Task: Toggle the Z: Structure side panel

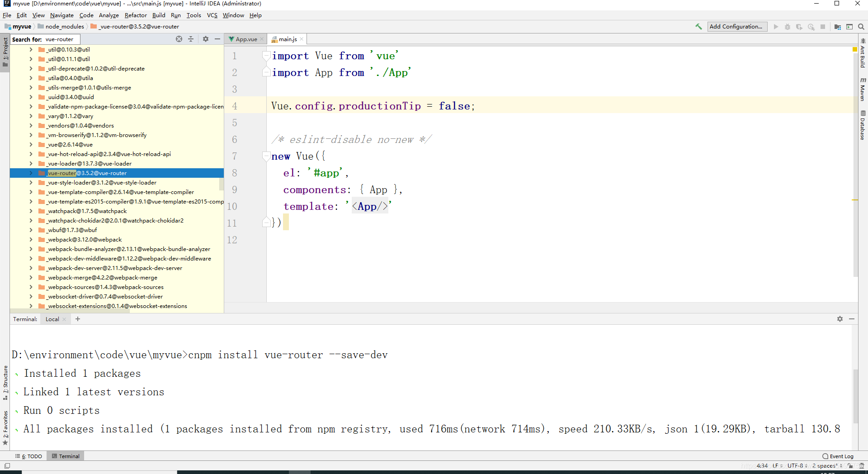Action: coord(5,383)
